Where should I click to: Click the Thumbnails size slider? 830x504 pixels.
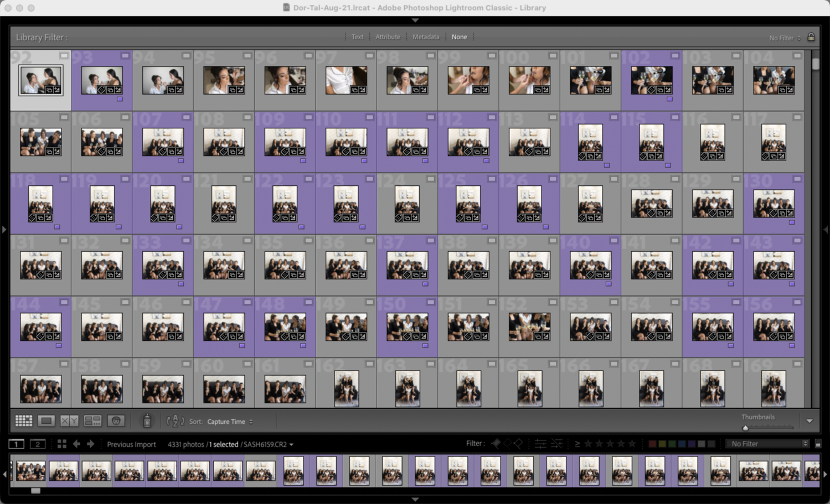pos(768,428)
